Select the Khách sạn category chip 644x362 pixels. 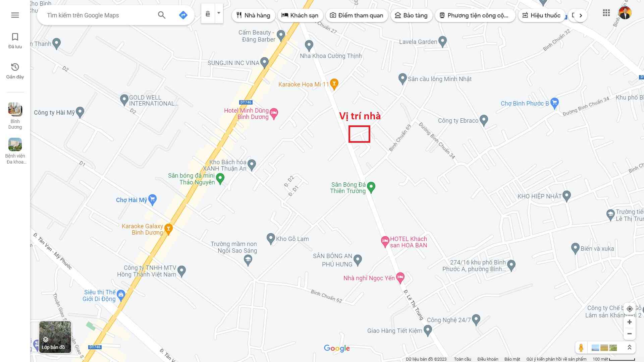click(x=300, y=15)
